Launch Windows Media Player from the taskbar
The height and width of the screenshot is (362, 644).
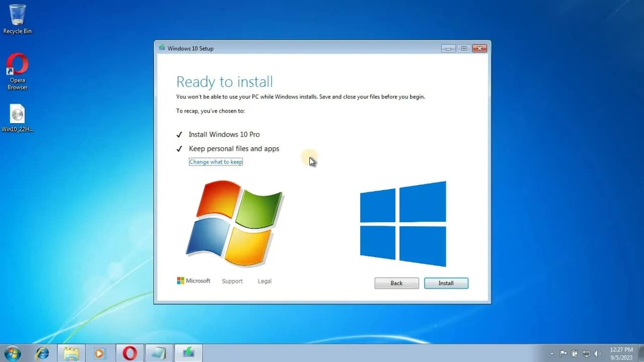[100, 353]
